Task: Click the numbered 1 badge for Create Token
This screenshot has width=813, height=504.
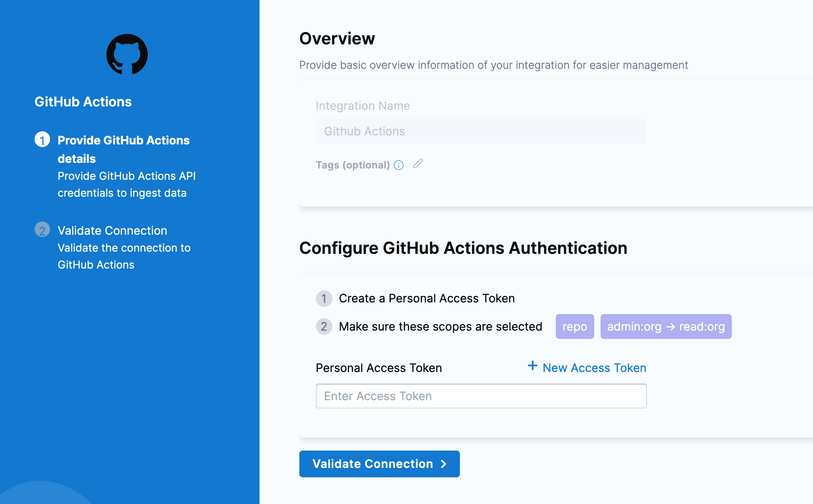Action: coord(324,299)
